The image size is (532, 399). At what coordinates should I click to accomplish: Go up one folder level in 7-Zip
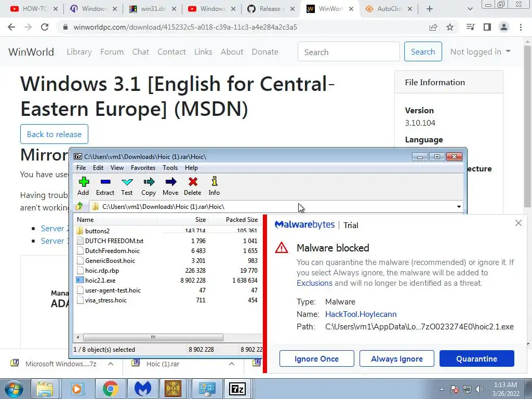pyautogui.click(x=79, y=206)
